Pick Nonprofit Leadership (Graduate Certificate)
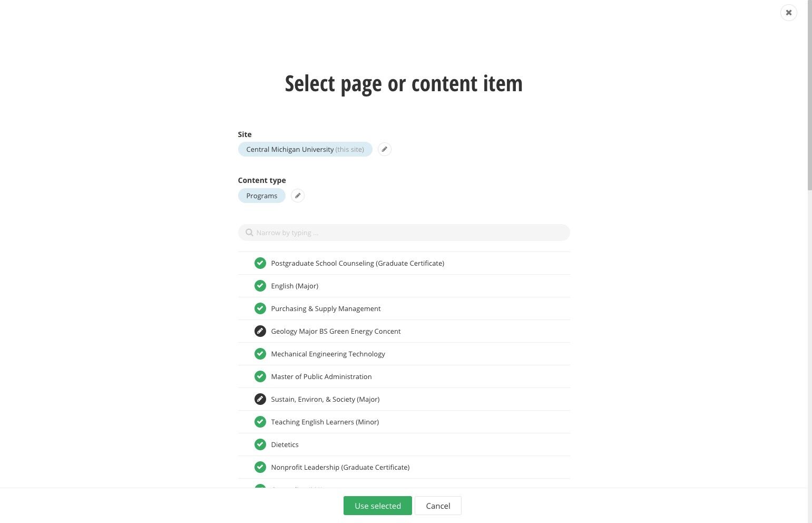The width and height of the screenshot is (812, 523). (x=404, y=467)
